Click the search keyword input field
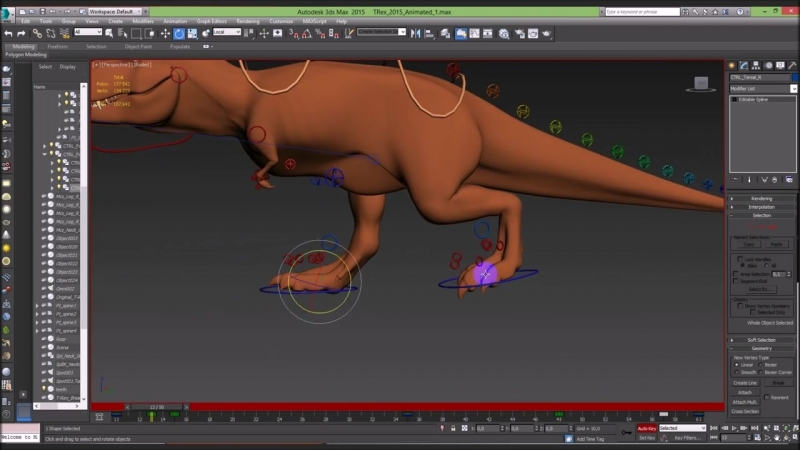Screen dimensions: 800x450 tap(642, 11)
